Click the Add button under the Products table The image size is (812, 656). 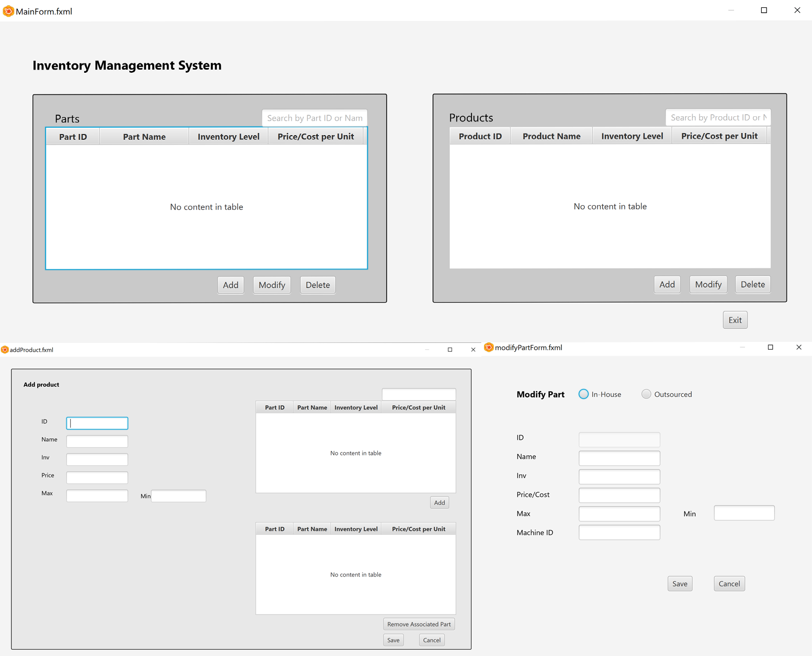[x=667, y=284]
